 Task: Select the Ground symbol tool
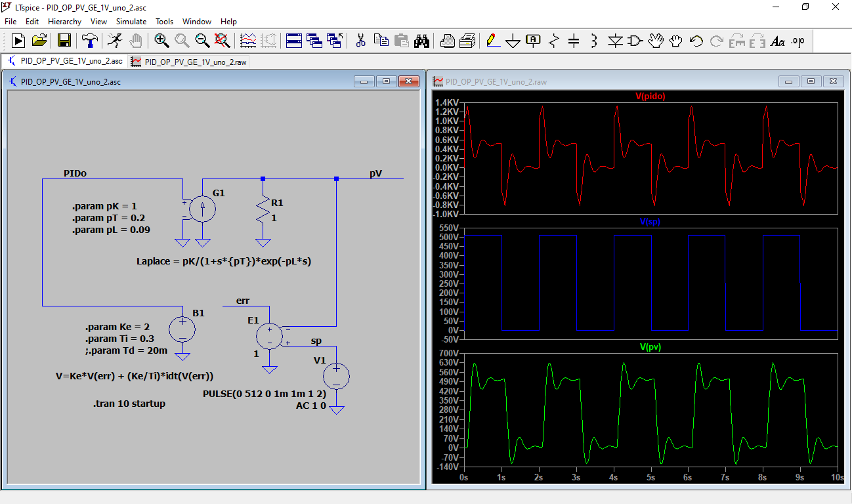coord(513,41)
